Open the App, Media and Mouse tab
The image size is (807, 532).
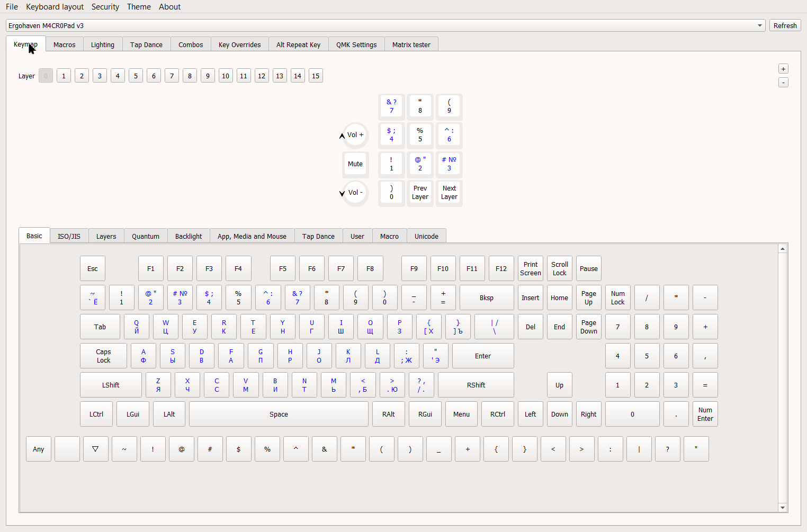[252, 236]
